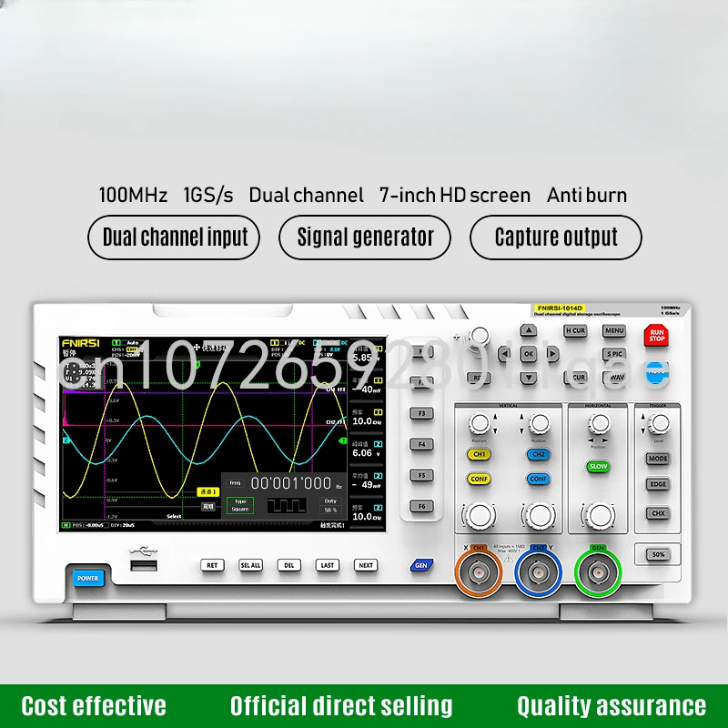Select the blue CH2 channel button
Screen dimensions: 728x728
pos(538,454)
